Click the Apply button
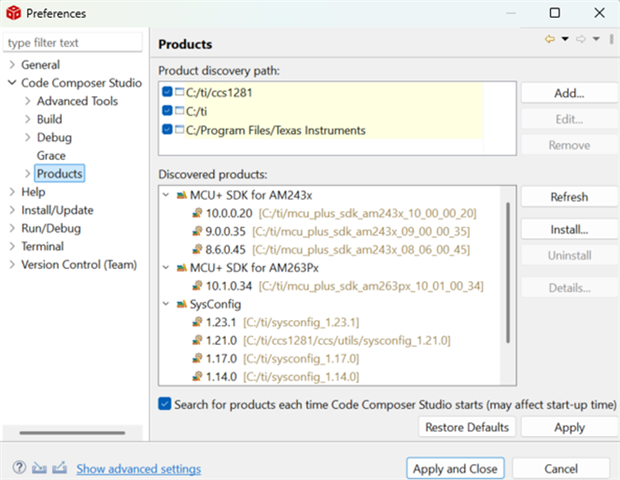Viewport: 620px width, 480px height. pos(569,427)
